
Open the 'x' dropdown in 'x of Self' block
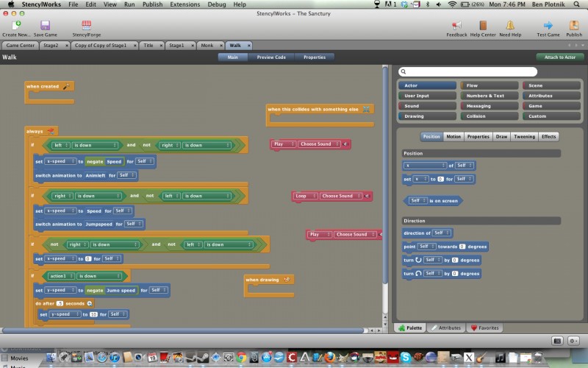pyautogui.click(x=426, y=165)
